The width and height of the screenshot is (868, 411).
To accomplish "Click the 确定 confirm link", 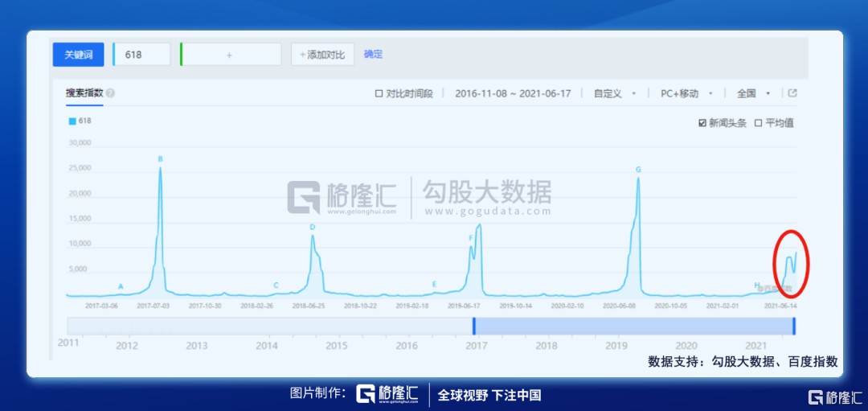I will (373, 54).
